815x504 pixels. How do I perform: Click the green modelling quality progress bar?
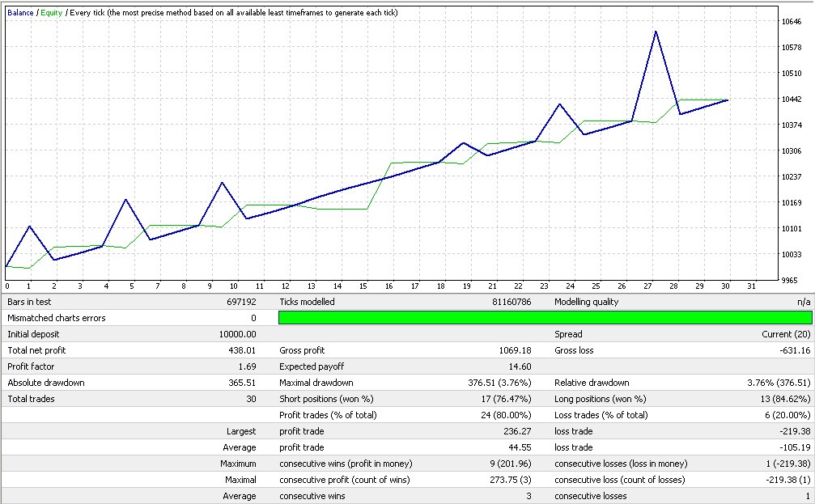[545, 317]
